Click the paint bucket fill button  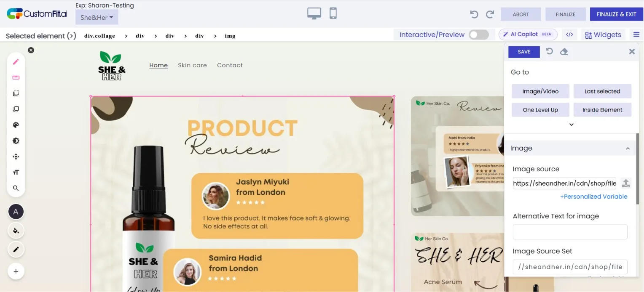pos(16,231)
